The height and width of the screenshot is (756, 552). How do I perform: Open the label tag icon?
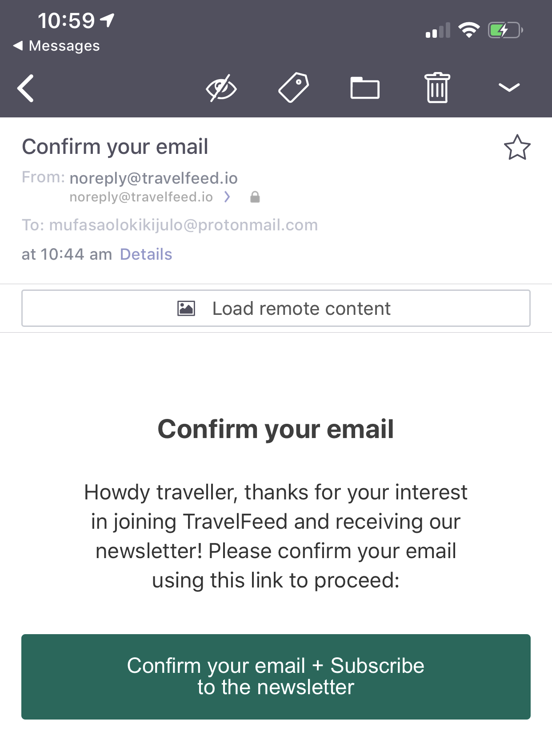pyautogui.click(x=293, y=88)
